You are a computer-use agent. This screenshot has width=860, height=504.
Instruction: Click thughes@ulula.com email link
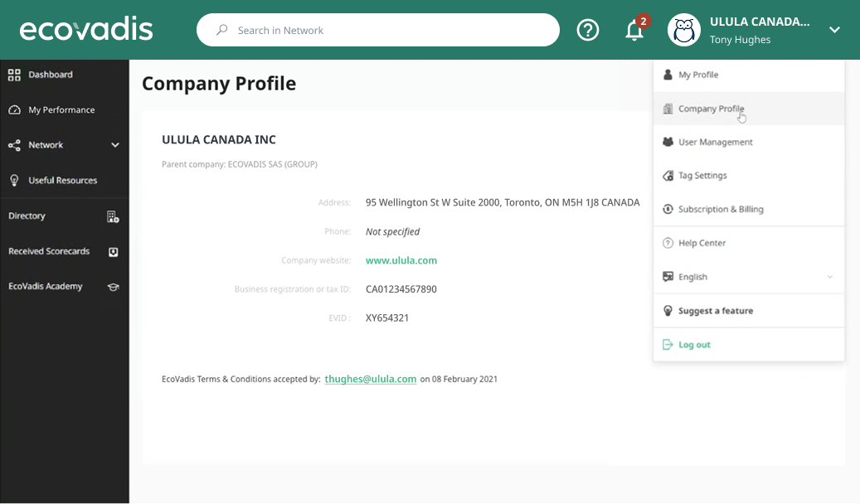pos(370,379)
